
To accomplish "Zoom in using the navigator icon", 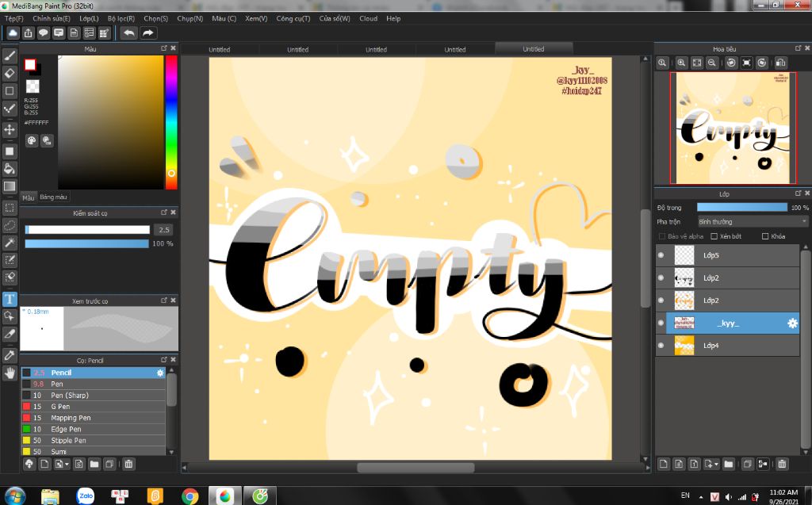I will (x=681, y=63).
